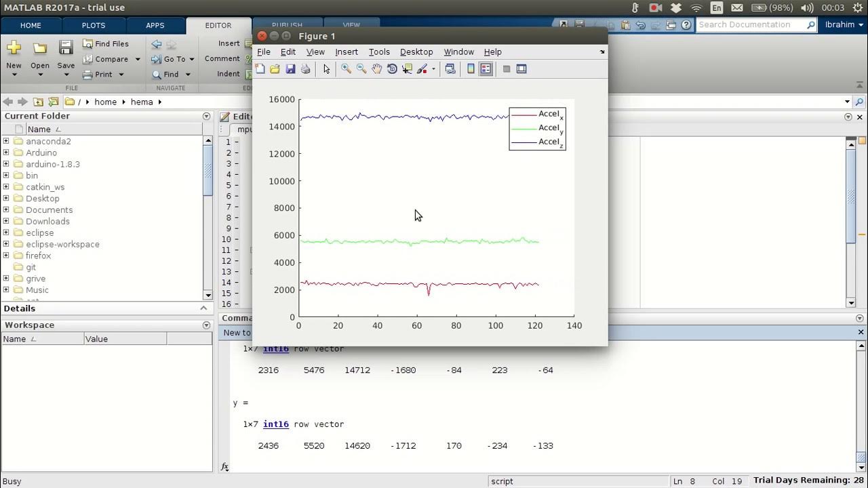This screenshot has height=488, width=868.
Task: Open the system volume indicator
Action: point(807,7)
